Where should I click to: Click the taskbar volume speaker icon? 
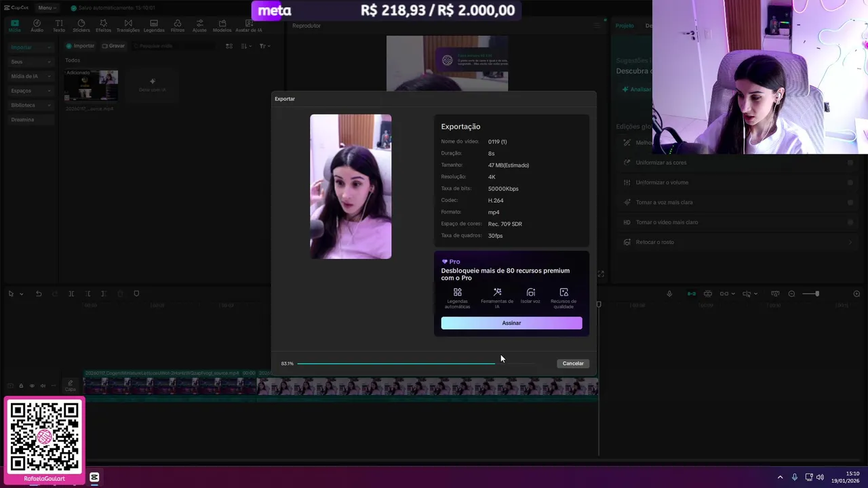820,477
